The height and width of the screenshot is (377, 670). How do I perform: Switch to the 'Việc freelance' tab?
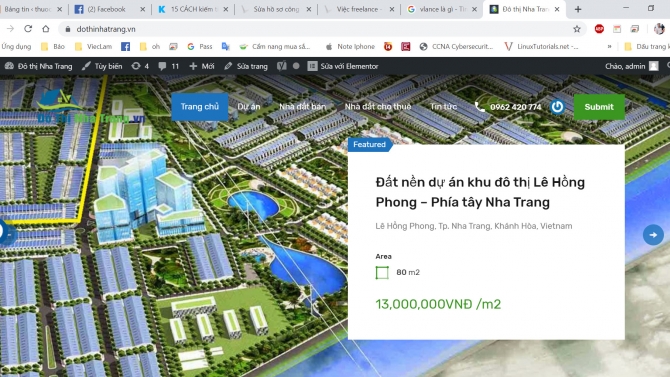point(356,9)
